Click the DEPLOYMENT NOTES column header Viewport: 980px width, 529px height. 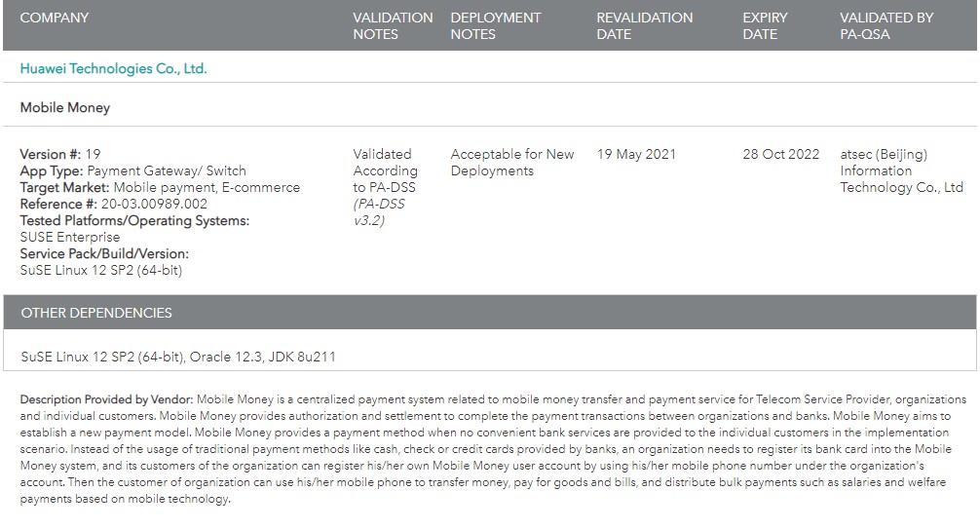(496, 25)
